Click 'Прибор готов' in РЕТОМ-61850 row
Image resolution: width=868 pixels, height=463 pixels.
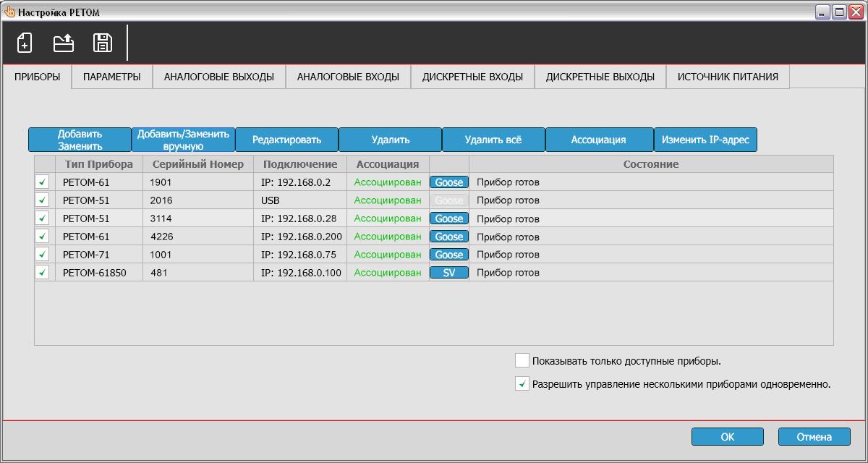508,273
